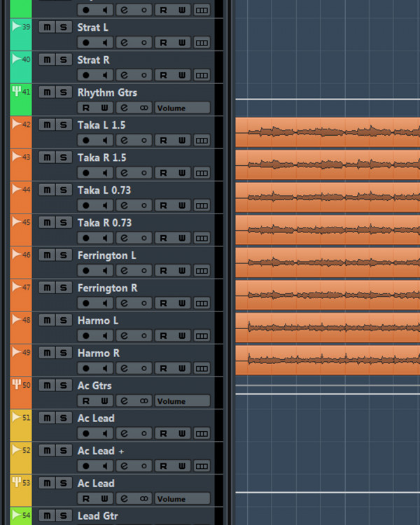Solo the Ac Lead group track 53
The width and height of the screenshot is (420, 525).
click(64, 483)
